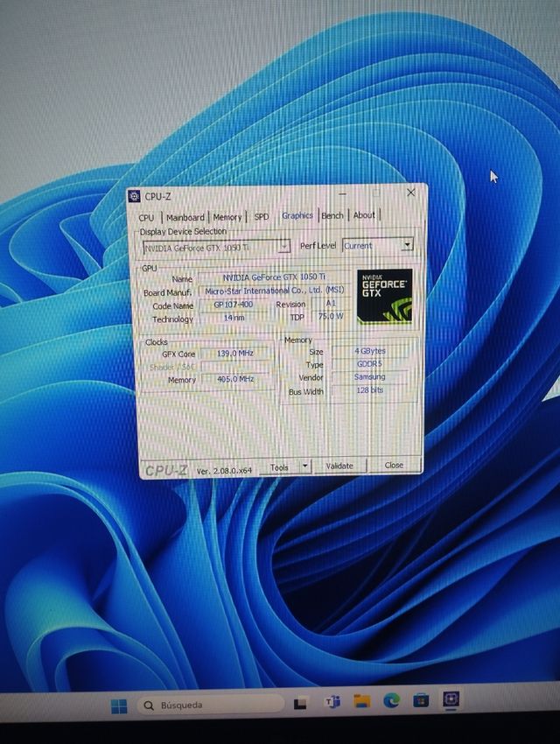The width and height of the screenshot is (560, 744).
Task: Click the Windows Start button
Action: pos(119,705)
